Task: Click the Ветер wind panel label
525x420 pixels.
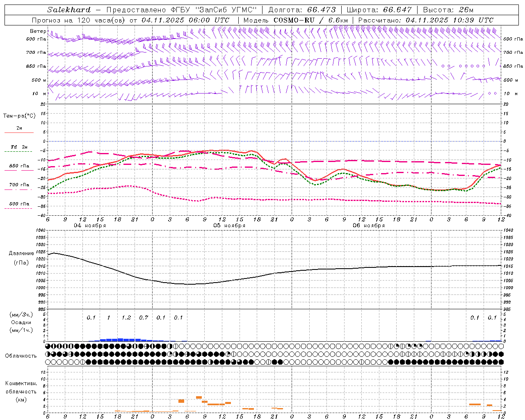Action: click(x=38, y=31)
